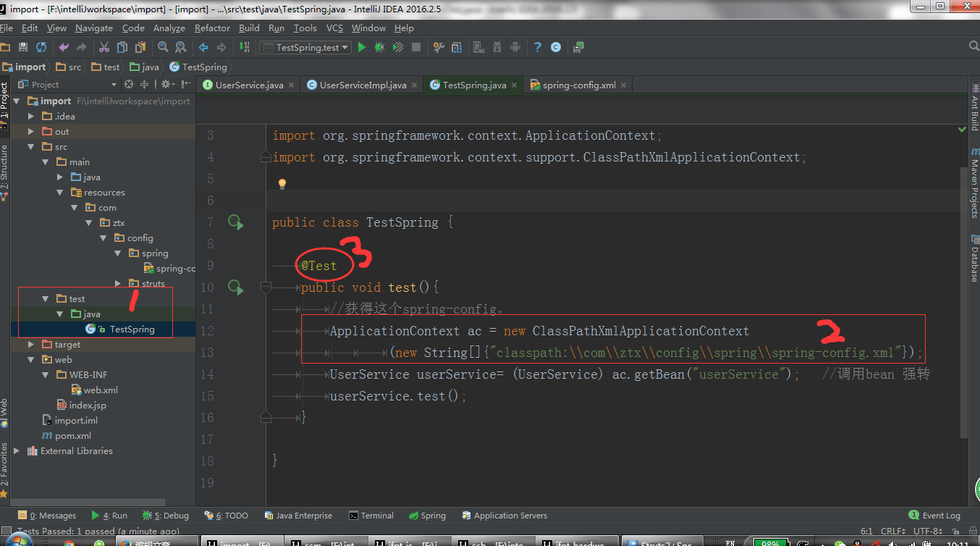The image size is (980, 546).
Task: Toggle the Ant Build side panel
Action: (x=974, y=107)
